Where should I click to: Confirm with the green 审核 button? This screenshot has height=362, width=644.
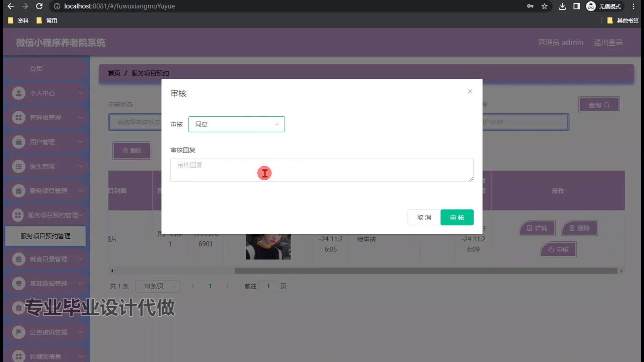tap(457, 218)
